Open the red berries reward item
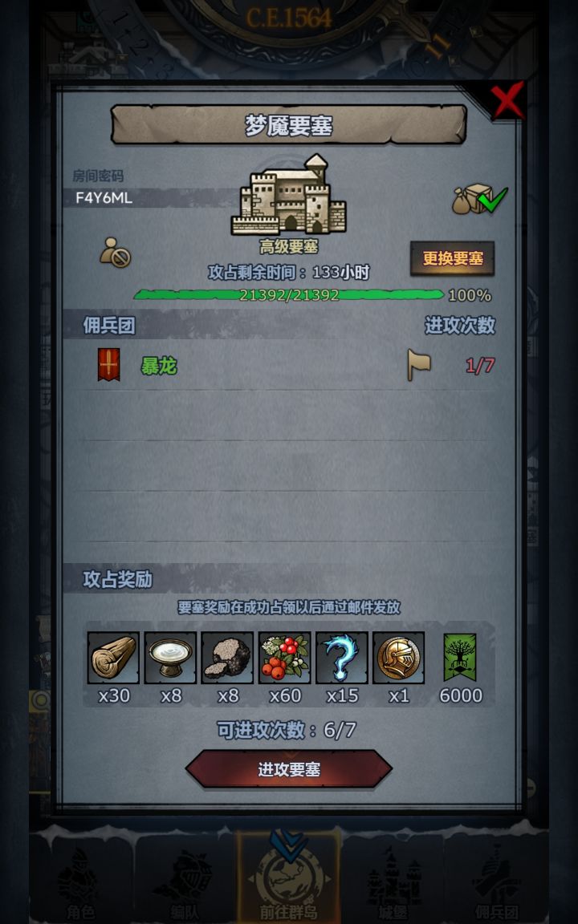The image size is (578, 924). [284, 658]
